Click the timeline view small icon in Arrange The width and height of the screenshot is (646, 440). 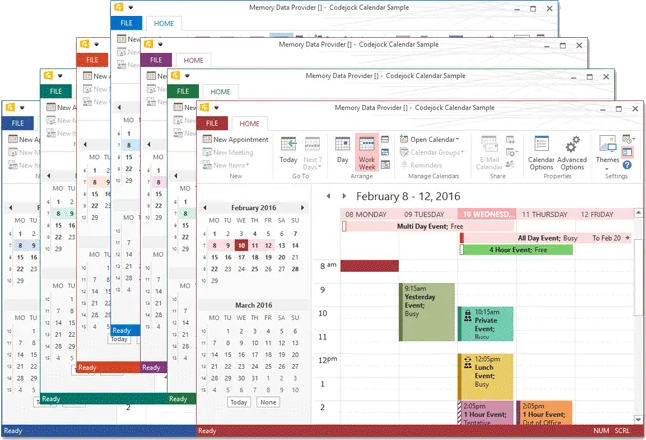(385, 165)
